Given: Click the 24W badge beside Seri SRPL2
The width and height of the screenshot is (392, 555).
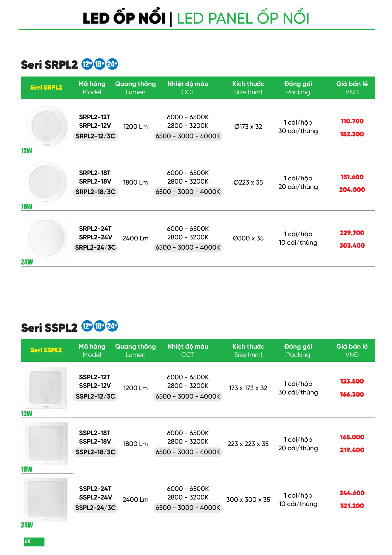Looking at the screenshot, I should 112,64.
